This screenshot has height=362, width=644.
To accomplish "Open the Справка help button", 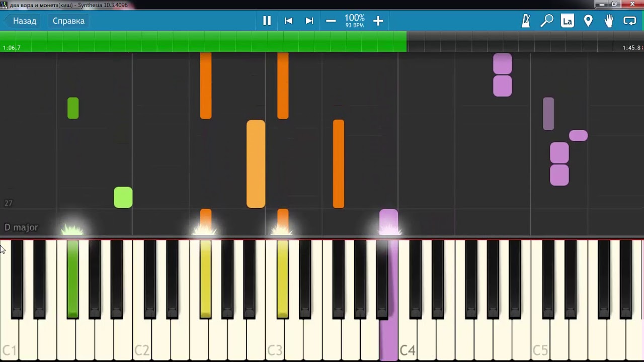I will point(68,21).
